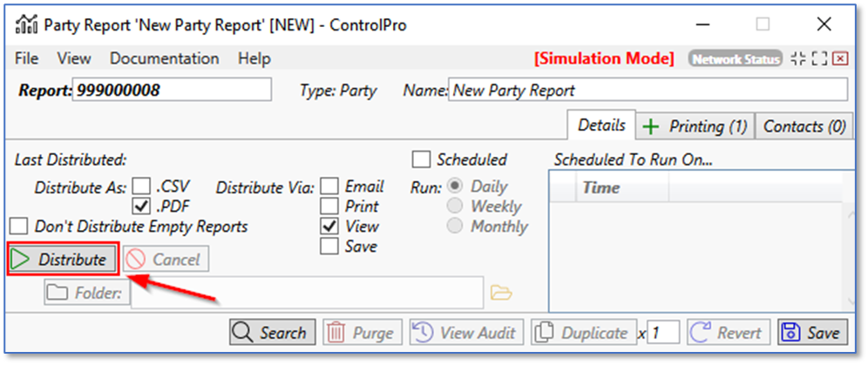Click the Search magnifier button
Viewport: 868px width, 365px height.
(x=269, y=333)
